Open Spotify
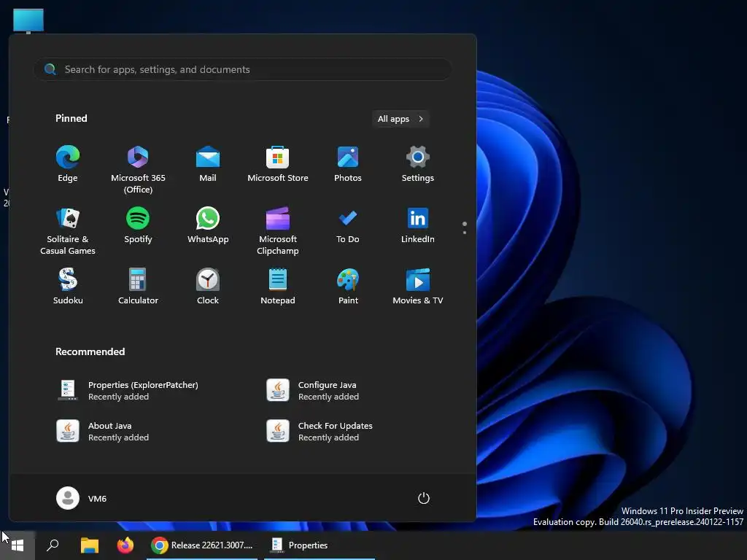This screenshot has width=747, height=560. [138, 226]
